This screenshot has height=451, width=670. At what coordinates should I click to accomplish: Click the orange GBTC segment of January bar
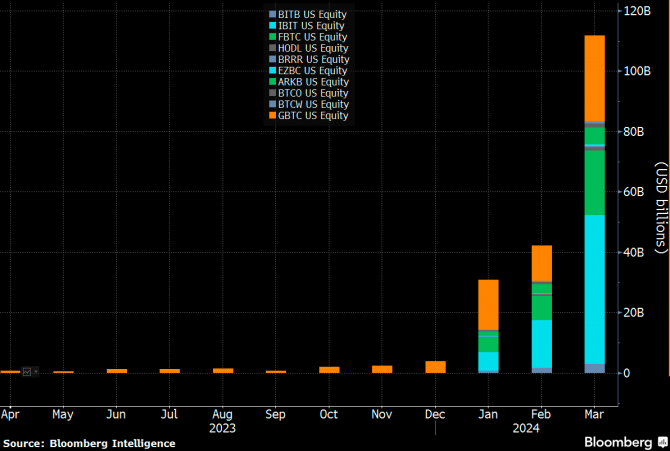(488, 305)
